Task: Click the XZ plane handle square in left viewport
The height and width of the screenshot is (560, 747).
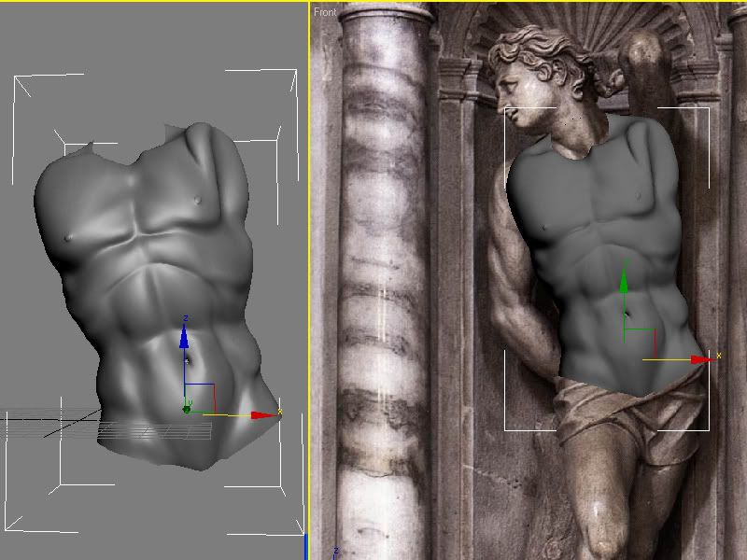Action: click(200, 397)
